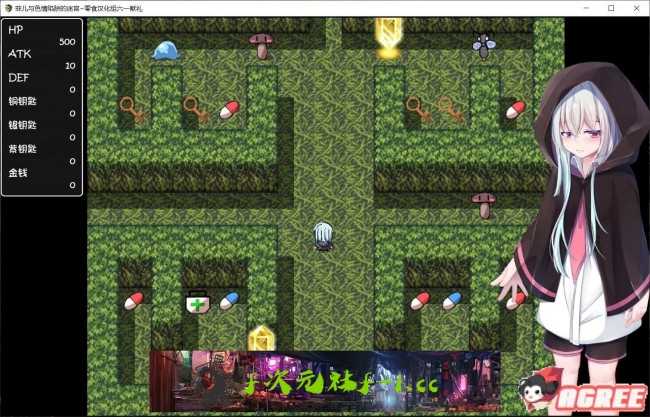The height and width of the screenshot is (417, 650).
Task: Click the yellow crystal above the banner
Action: [x=260, y=338]
